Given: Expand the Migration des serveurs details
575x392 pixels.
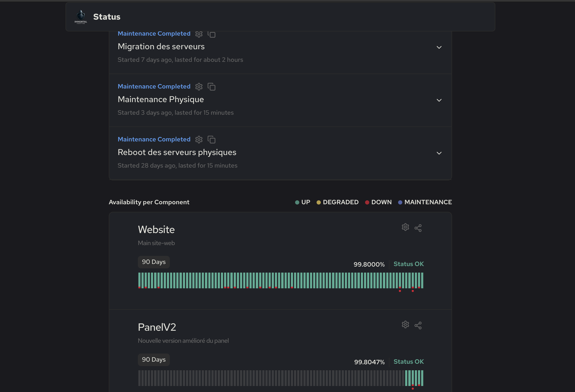Looking at the screenshot, I should coord(439,47).
